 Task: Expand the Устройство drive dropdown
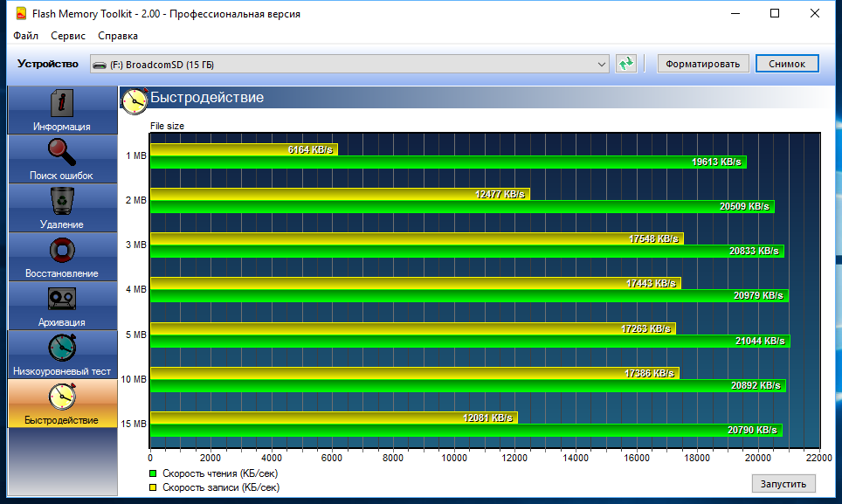point(601,64)
